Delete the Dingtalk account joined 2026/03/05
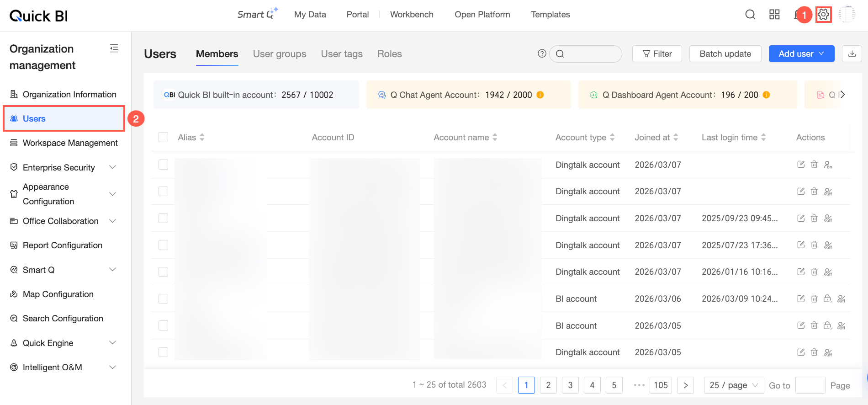The height and width of the screenshot is (405, 868). point(814,352)
